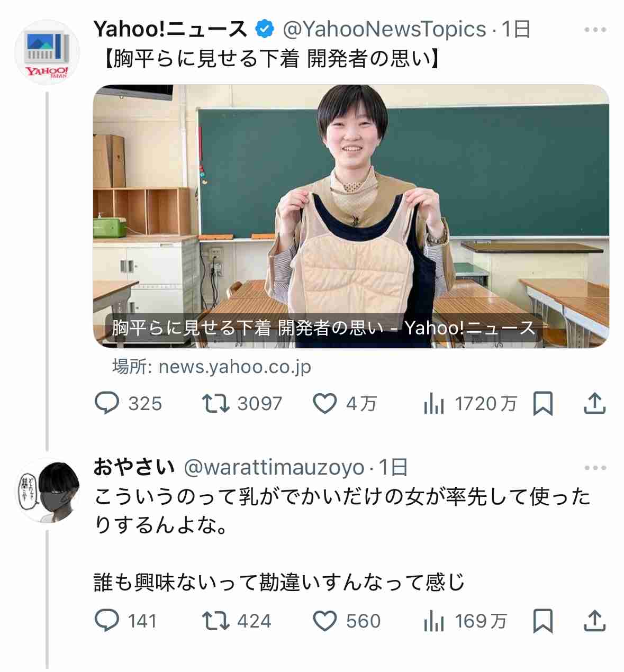Like おやさい's reply
The height and width of the screenshot is (672, 624).
pos(347,621)
